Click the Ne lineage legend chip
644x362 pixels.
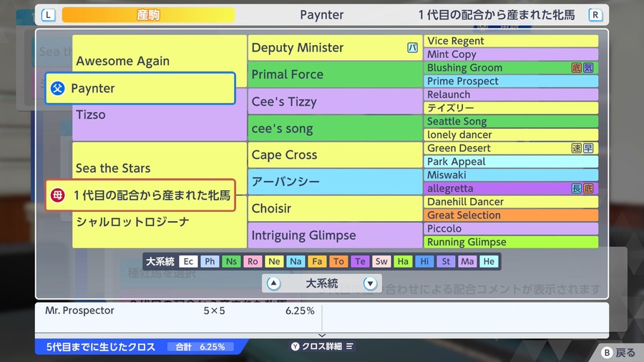pos(274,261)
